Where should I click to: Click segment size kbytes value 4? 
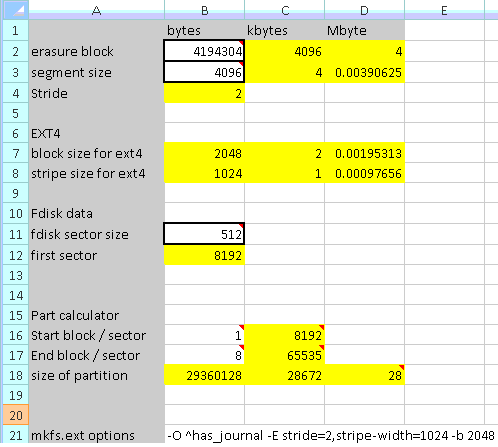tap(284, 72)
